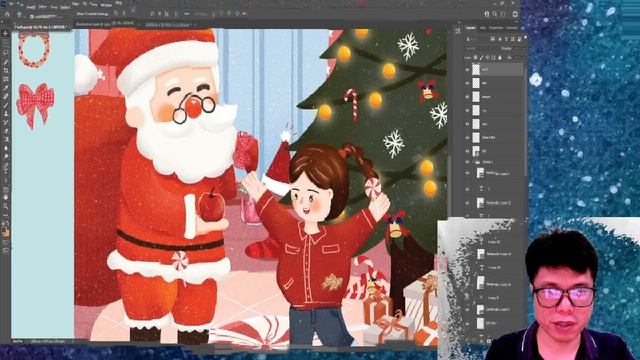Image resolution: width=640 pixels, height=360 pixels.
Task: Click the zoom percentage in status bar
Action: [17, 341]
